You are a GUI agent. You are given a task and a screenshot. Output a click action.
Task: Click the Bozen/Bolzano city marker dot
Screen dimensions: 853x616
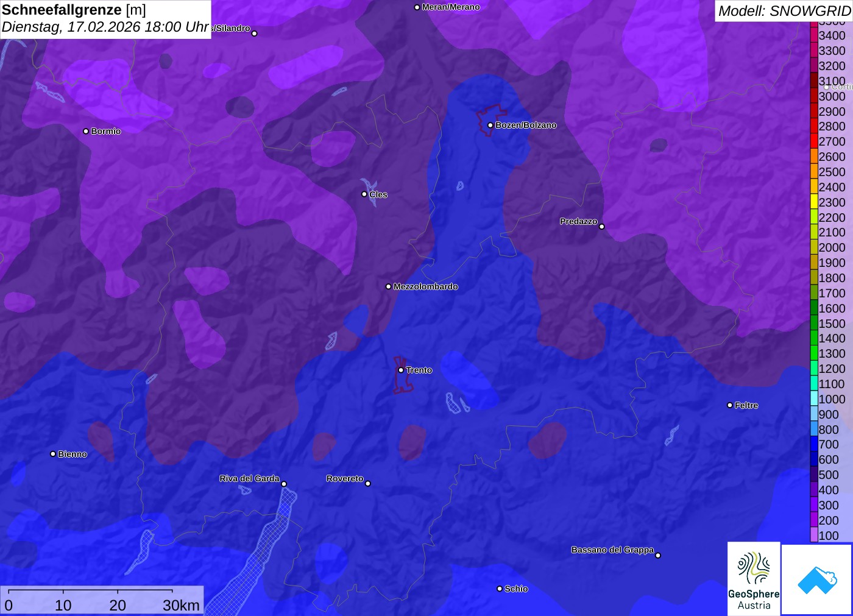click(x=490, y=125)
